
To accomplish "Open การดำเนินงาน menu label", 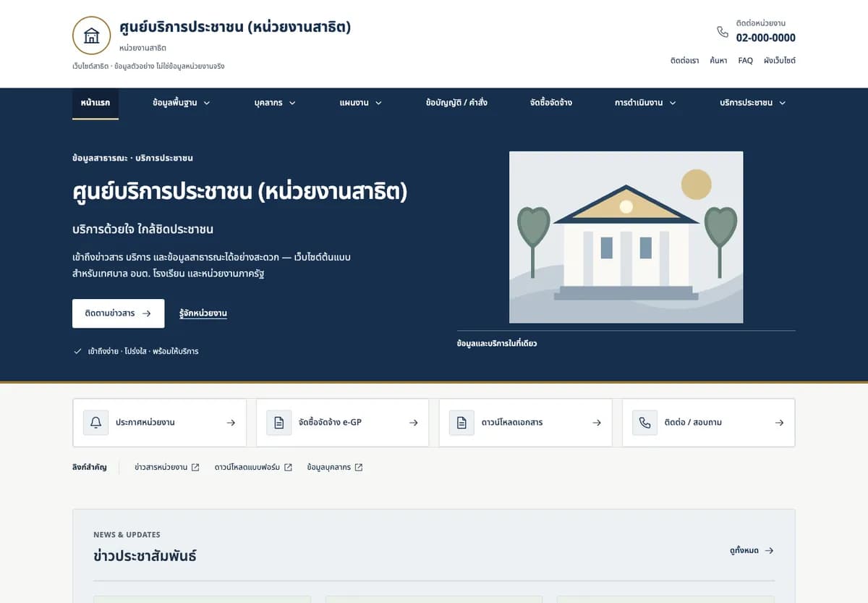I will [x=639, y=104].
